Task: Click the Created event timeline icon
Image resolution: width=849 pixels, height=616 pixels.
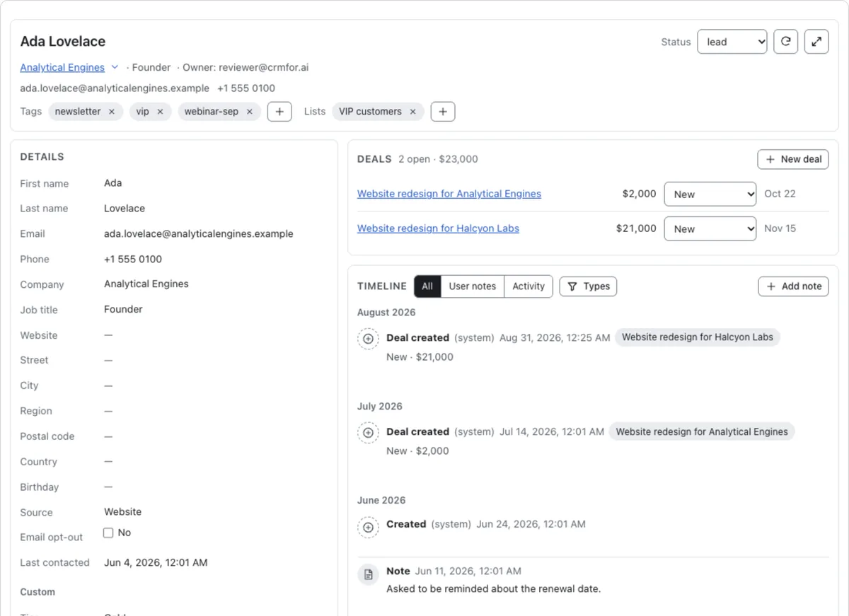Action: 368,527
